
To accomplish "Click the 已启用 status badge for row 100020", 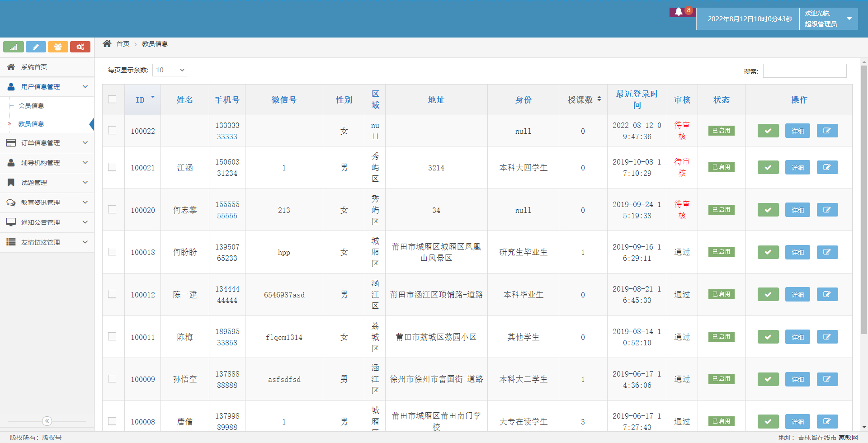I will pos(721,209).
